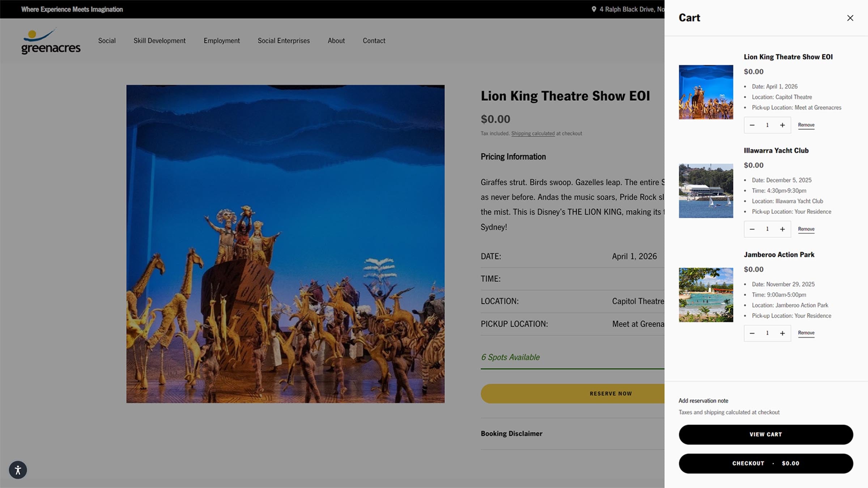Increase Lion King Theatre Show quantity
868x488 pixels.
tap(782, 125)
